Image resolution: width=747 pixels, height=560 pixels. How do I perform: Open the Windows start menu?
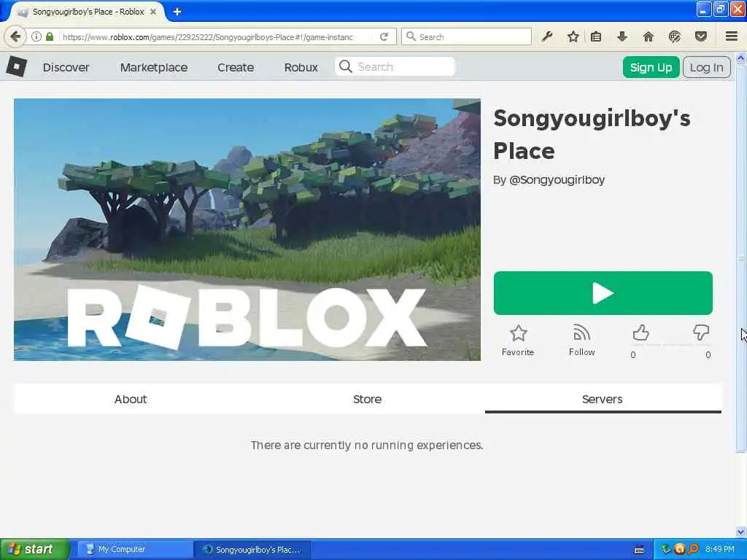pos(35,550)
